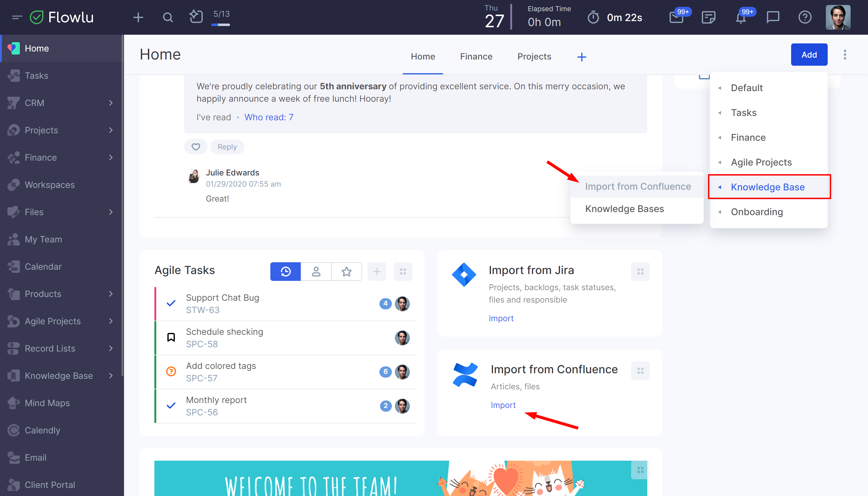Viewport: 868px width, 496px height.
Task: Open the Tasks widgets menu entry
Action: [x=768, y=113]
